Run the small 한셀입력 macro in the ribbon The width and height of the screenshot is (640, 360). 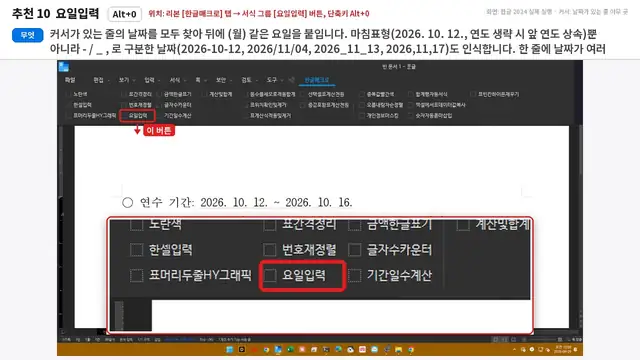[79, 105]
